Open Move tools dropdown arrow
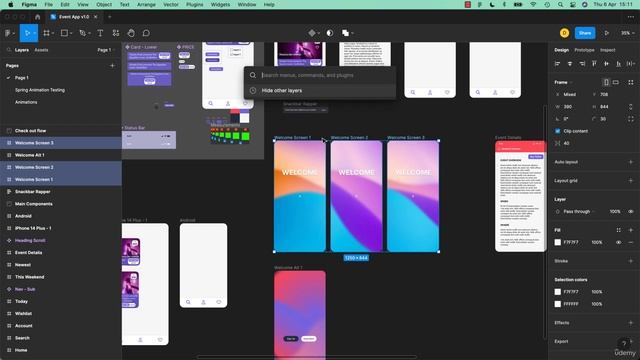640x360 pixels. pyautogui.click(x=34, y=33)
